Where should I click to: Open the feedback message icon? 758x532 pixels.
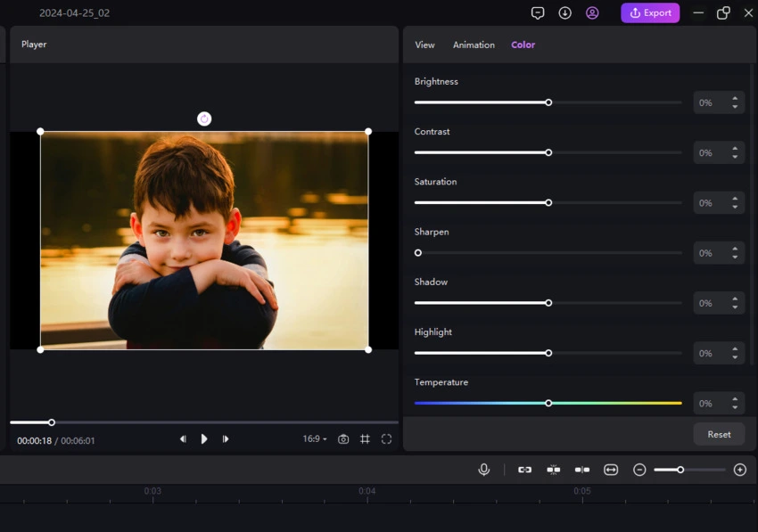[x=537, y=13]
